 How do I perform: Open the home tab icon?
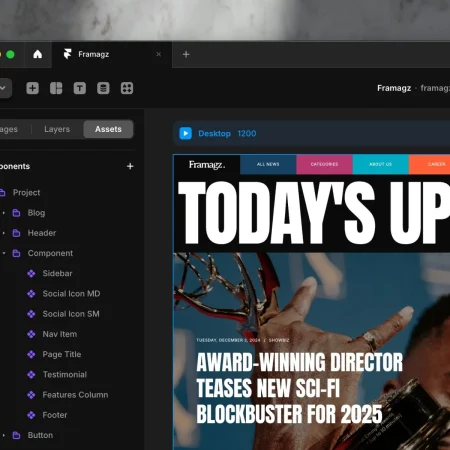(x=38, y=54)
